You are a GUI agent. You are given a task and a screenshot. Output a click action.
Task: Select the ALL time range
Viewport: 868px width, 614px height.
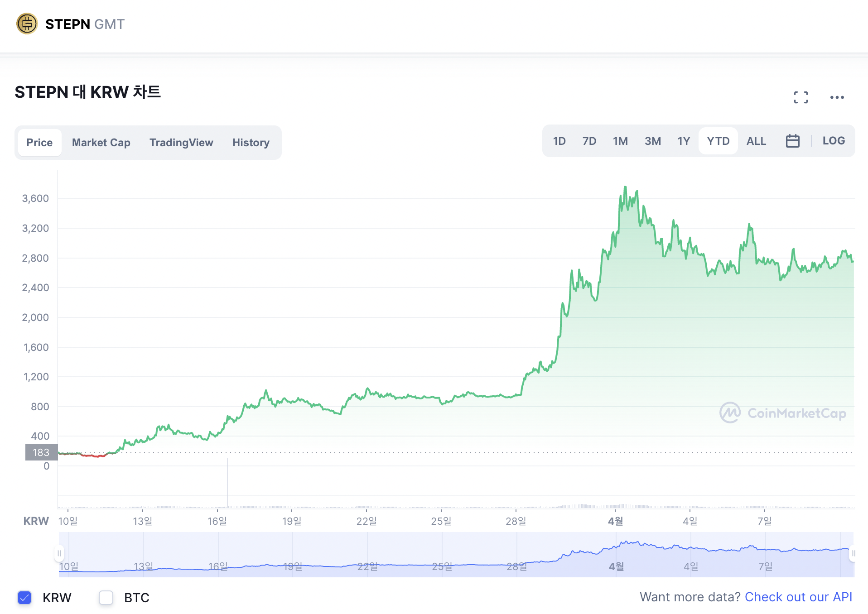tap(756, 141)
